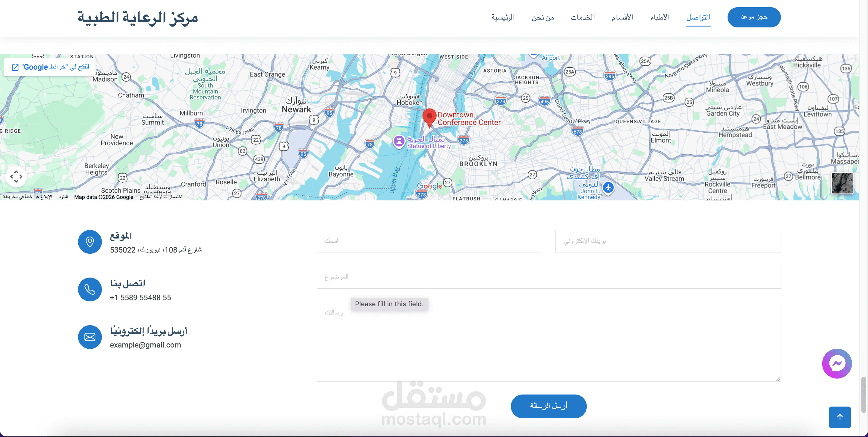Click the JFK airport icon on map
This screenshot has width=868, height=437.
608,187
